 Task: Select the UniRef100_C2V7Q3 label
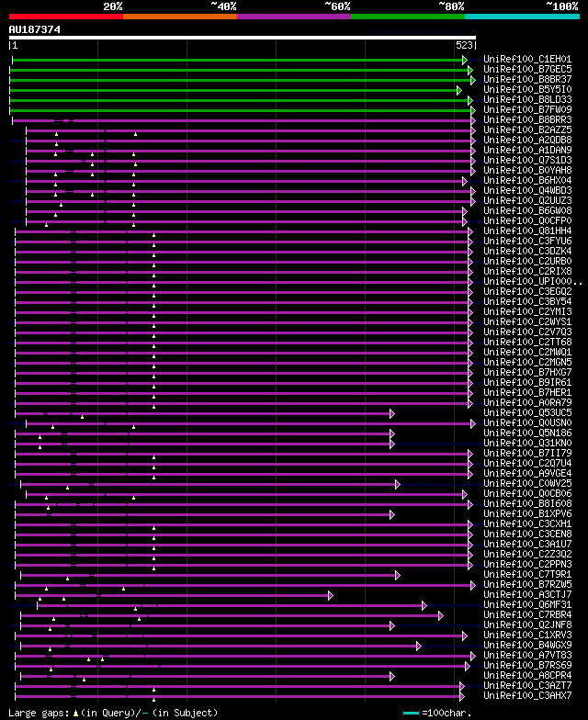click(x=527, y=332)
